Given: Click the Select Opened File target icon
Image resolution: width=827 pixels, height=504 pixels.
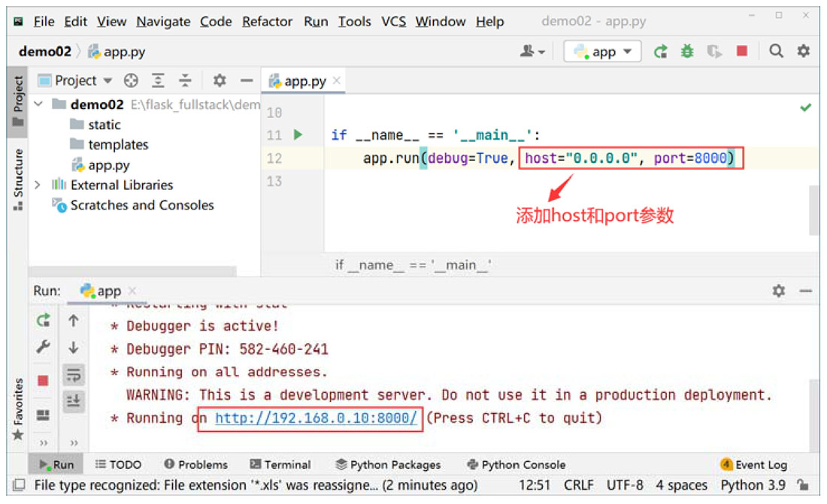Looking at the screenshot, I should coord(131,80).
